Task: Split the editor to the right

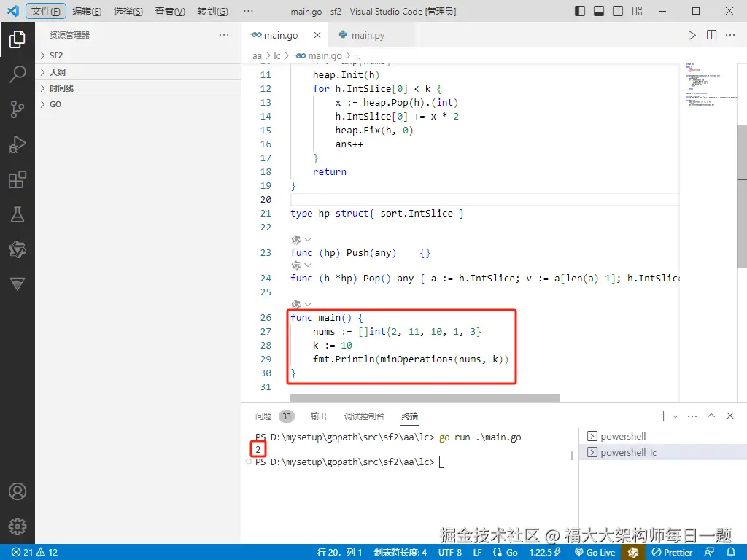Action: pyautogui.click(x=711, y=35)
